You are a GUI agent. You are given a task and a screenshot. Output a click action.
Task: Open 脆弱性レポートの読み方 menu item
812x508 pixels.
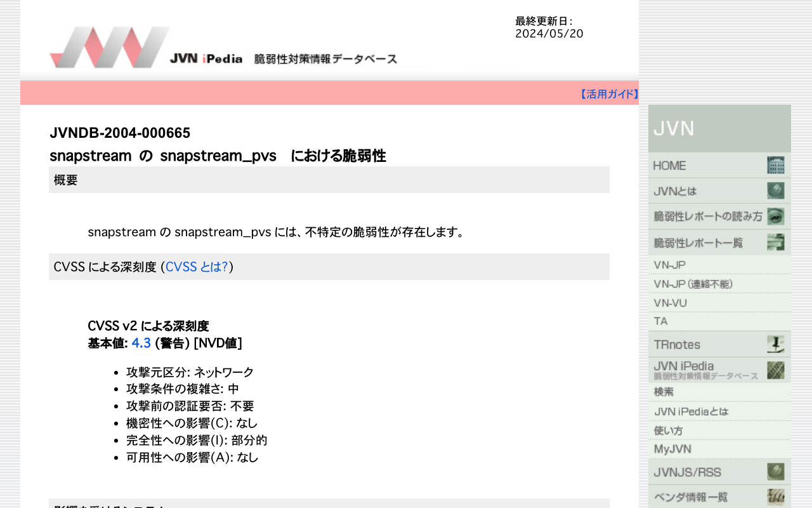(719, 217)
